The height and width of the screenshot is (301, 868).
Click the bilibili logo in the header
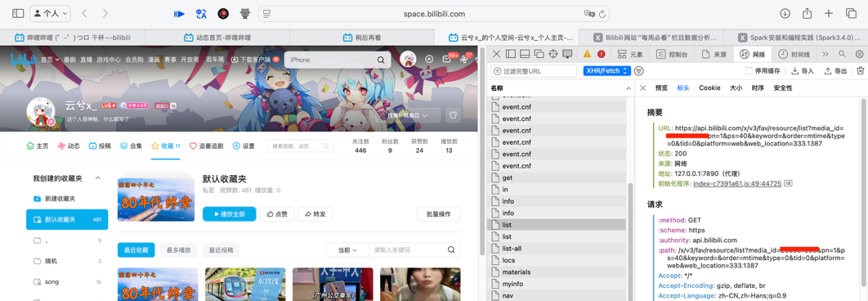(23, 60)
